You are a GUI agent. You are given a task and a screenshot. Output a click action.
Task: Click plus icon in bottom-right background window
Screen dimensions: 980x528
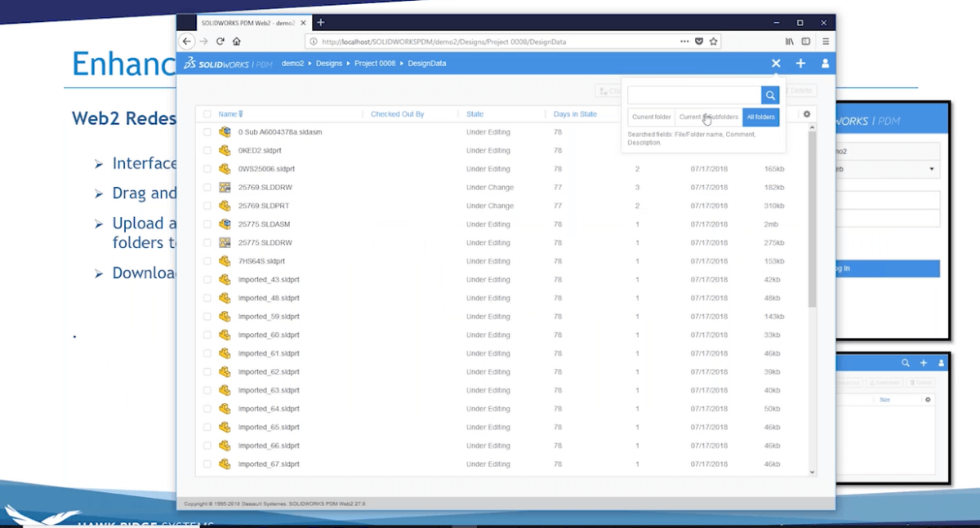click(x=924, y=362)
